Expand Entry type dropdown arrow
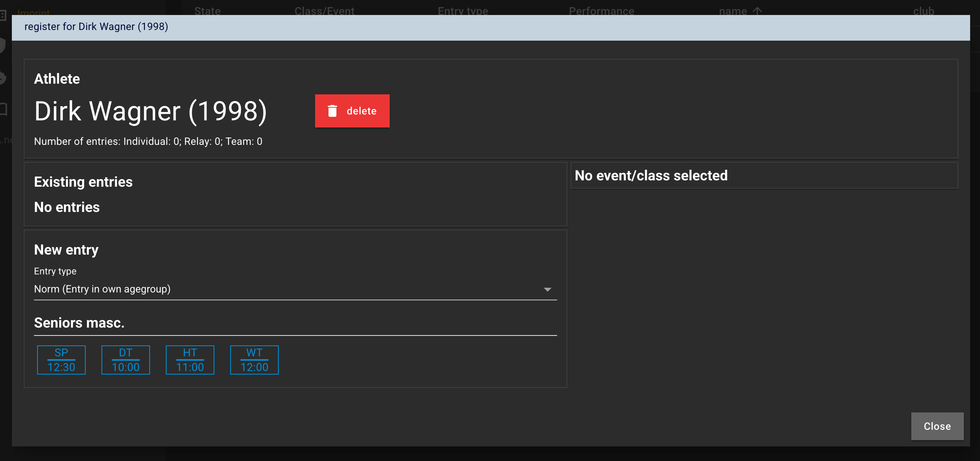 547,289
